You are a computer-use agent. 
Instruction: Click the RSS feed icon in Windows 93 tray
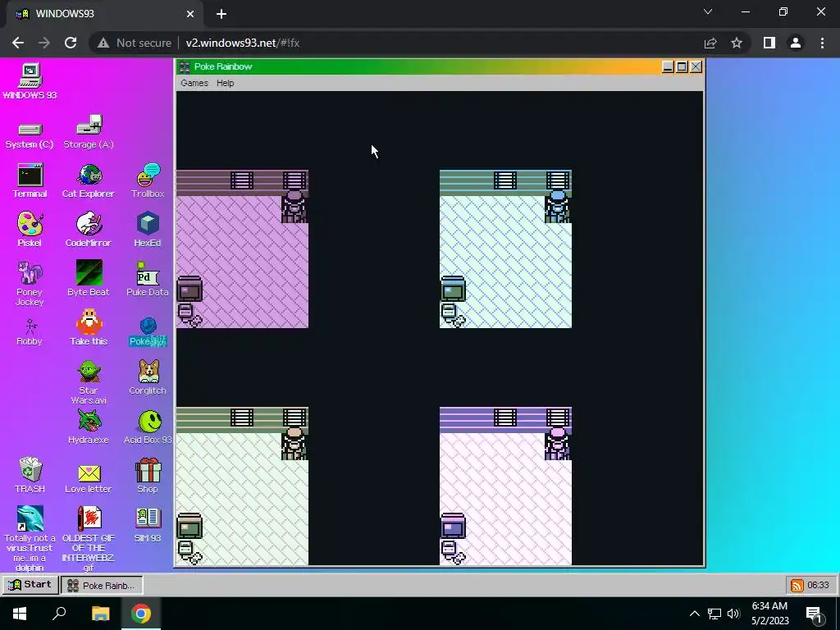pos(797,585)
